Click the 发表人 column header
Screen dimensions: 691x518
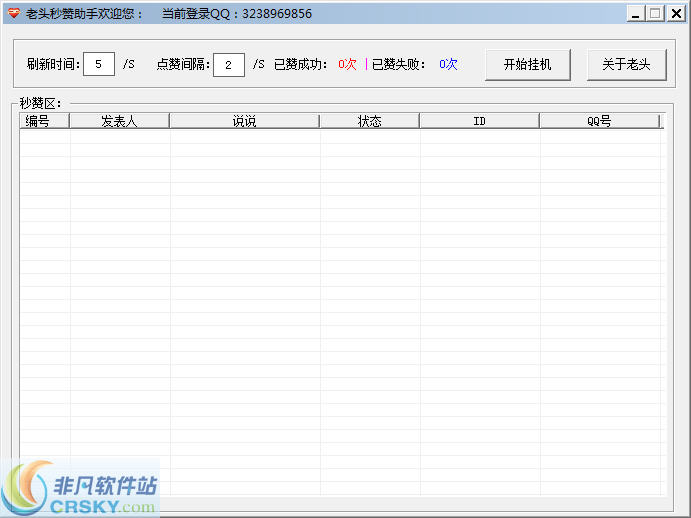click(x=119, y=121)
